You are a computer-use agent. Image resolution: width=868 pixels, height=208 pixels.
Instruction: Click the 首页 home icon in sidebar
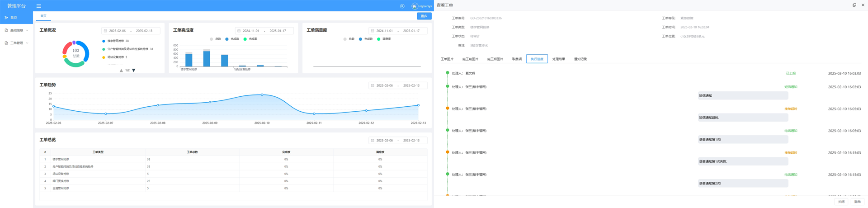[6, 18]
